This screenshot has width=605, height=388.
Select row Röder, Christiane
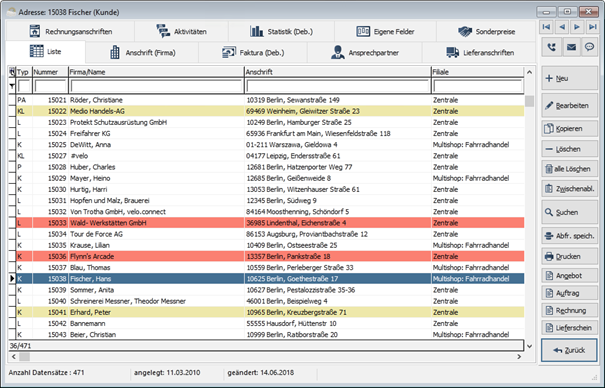tap(270, 100)
